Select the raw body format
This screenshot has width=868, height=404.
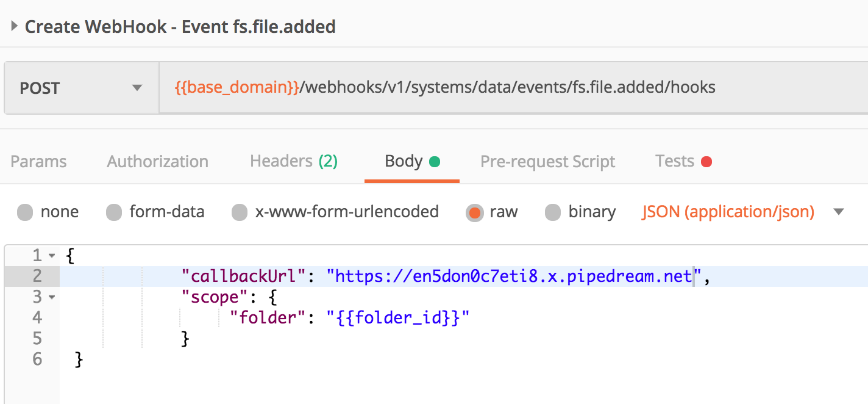pyautogui.click(x=474, y=212)
